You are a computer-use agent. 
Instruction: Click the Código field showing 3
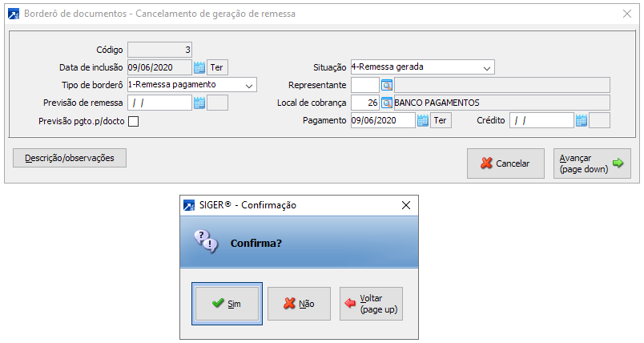(x=159, y=50)
